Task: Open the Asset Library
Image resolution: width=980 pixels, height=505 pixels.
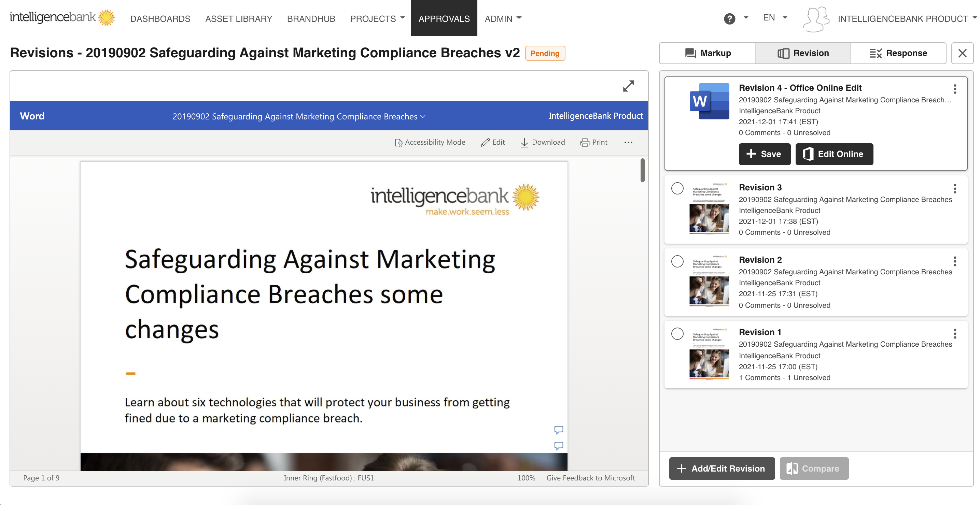Action: [x=239, y=19]
